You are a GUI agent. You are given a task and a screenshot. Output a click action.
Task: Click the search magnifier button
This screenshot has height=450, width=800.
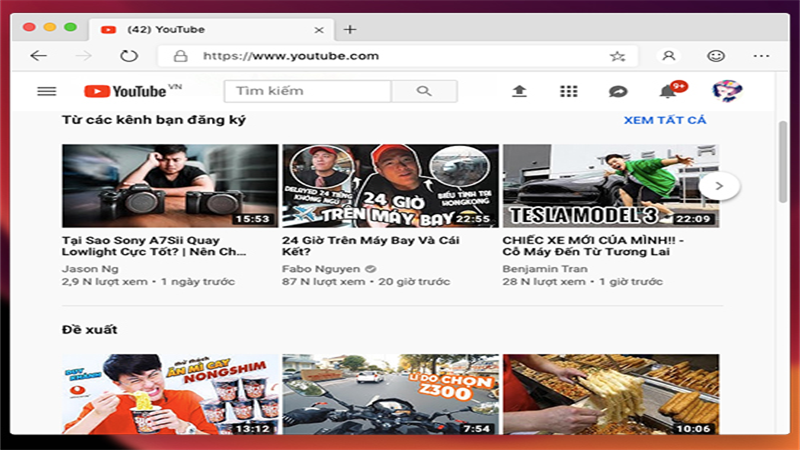click(424, 91)
